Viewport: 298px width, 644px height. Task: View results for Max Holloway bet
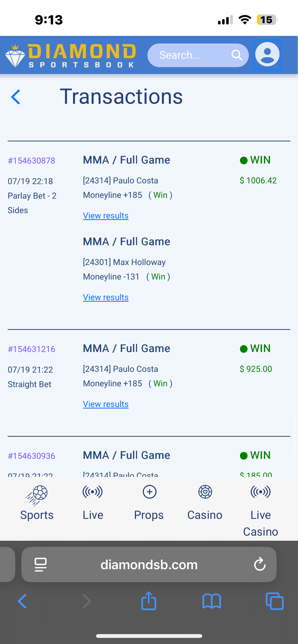click(x=106, y=297)
